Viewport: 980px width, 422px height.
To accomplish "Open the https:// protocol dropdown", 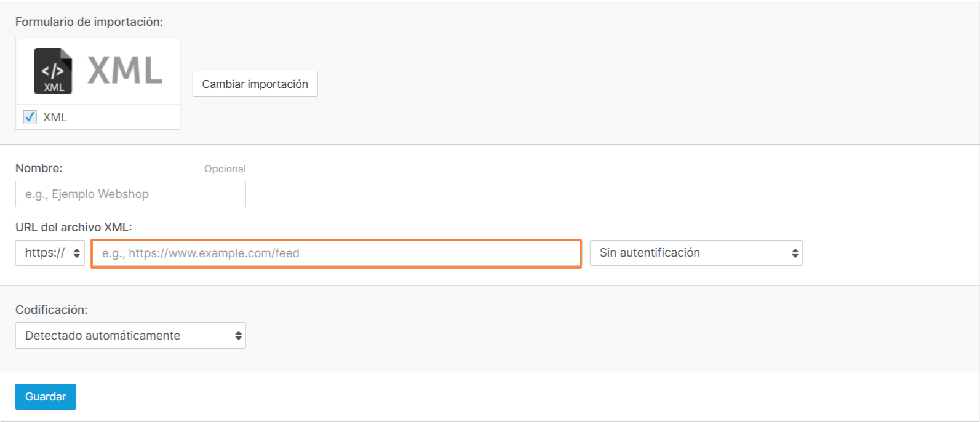I will pos(50,253).
